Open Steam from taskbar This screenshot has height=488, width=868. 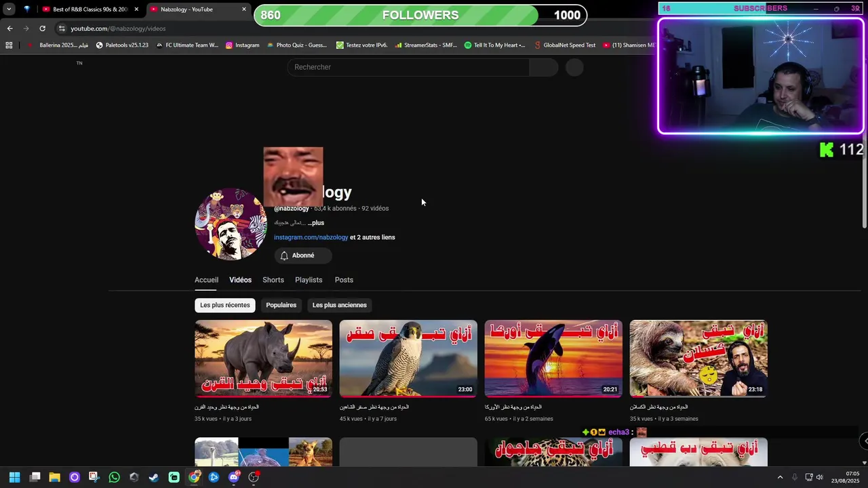pyautogui.click(x=154, y=477)
